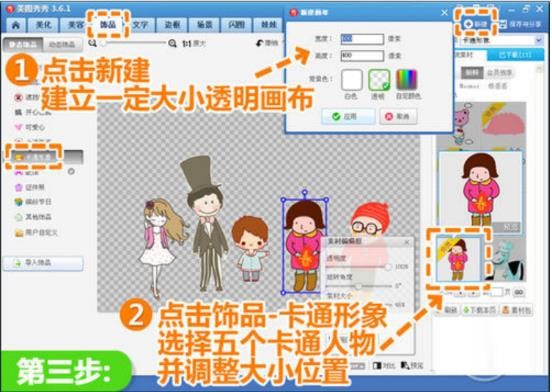Click the undo arrow icon
The width and height of the screenshot is (552, 392).
click(x=260, y=43)
